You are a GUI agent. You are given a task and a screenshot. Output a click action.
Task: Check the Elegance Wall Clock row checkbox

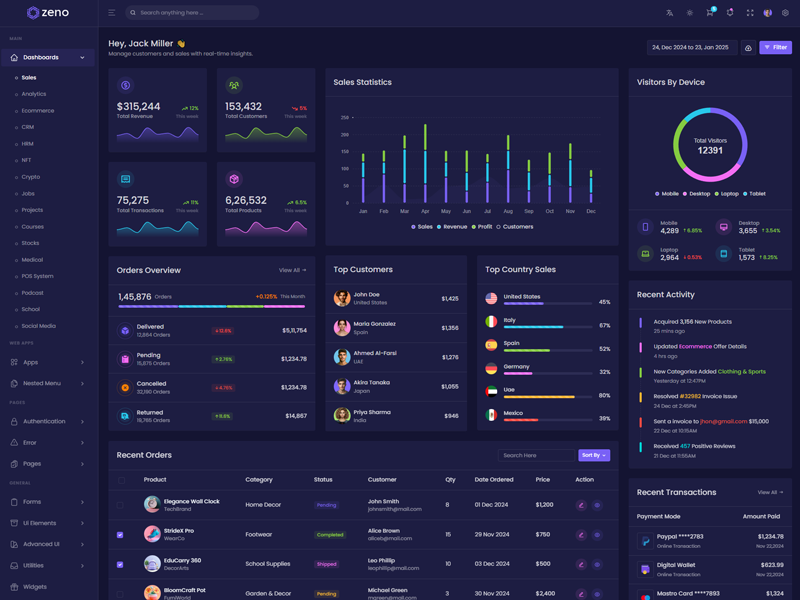tap(121, 505)
